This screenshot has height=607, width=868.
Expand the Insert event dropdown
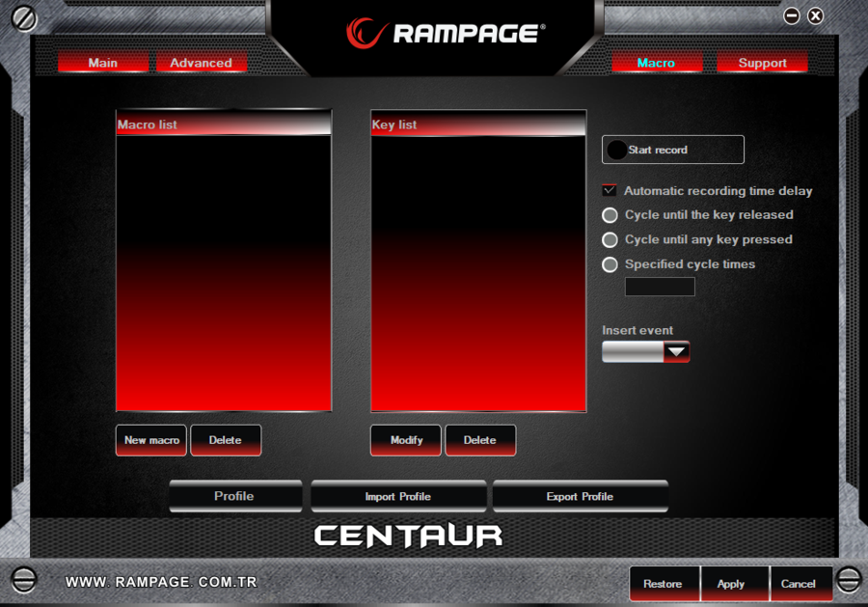[676, 351]
